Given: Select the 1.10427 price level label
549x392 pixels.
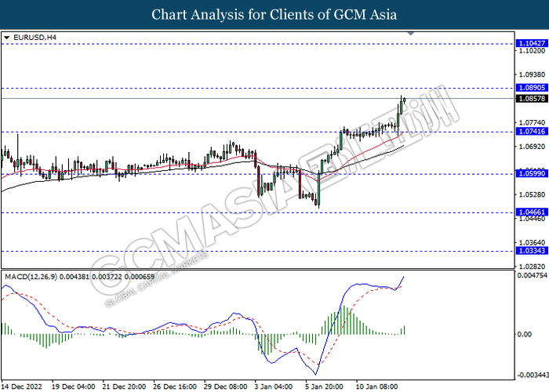Looking at the screenshot, I should (532, 43).
